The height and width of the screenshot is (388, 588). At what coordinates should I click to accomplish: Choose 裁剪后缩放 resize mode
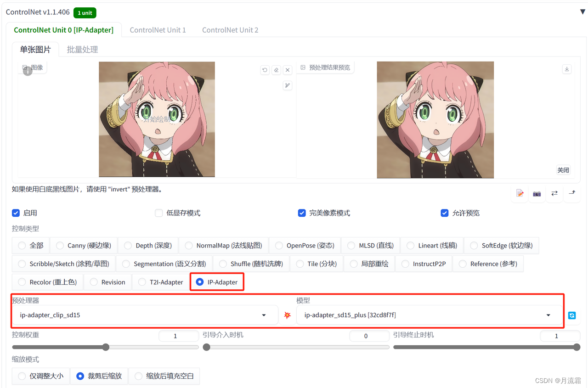(99, 376)
